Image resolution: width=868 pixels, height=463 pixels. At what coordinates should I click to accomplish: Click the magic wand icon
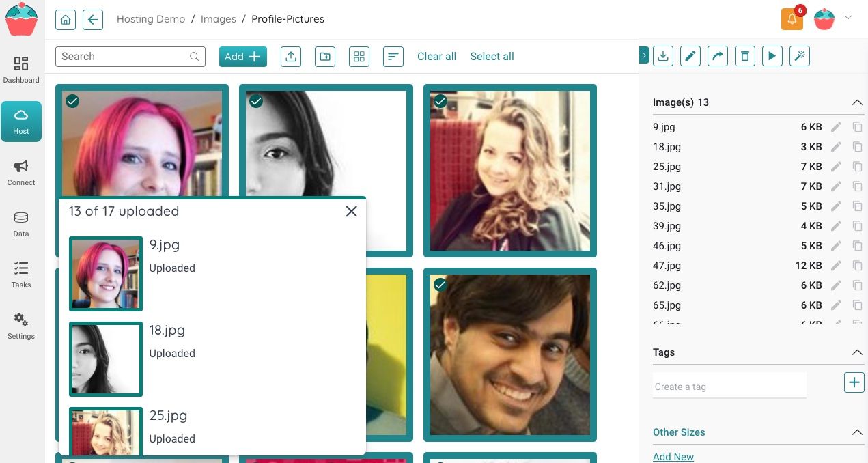[800, 56]
